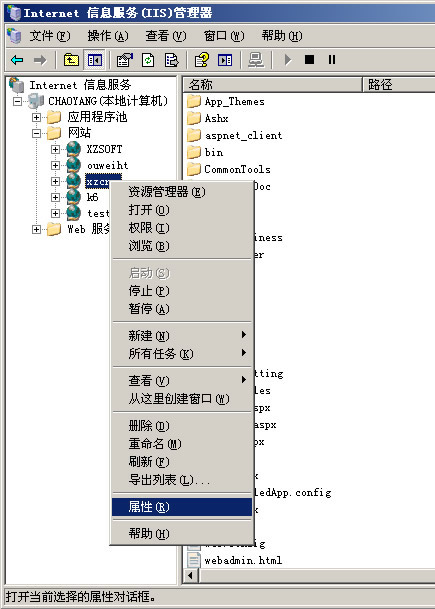This screenshot has height=609, width=435.
Task: Choose 权限(I) in the context menu
Action: pos(182,228)
